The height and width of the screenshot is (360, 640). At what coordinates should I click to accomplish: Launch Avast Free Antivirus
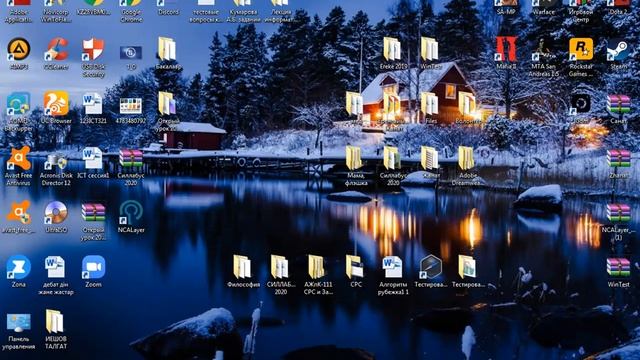click(x=19, y=158)
